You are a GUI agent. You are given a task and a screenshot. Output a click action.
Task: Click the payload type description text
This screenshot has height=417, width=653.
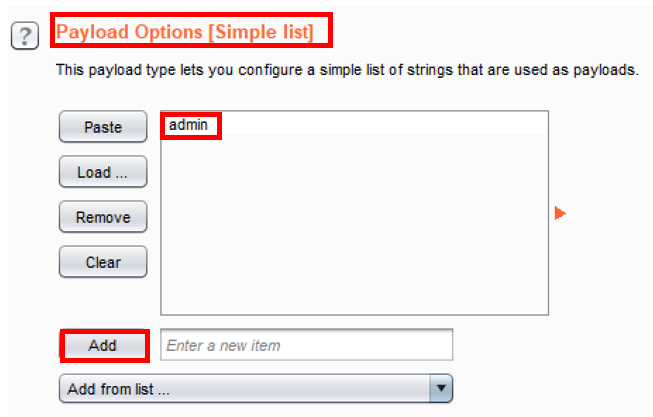coord(346,72)
